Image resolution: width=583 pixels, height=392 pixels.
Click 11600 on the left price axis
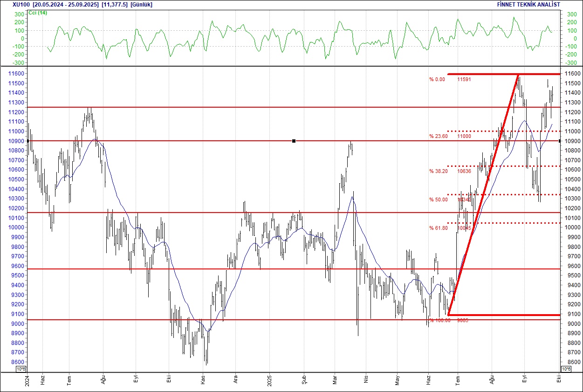[x=16, y=74]
